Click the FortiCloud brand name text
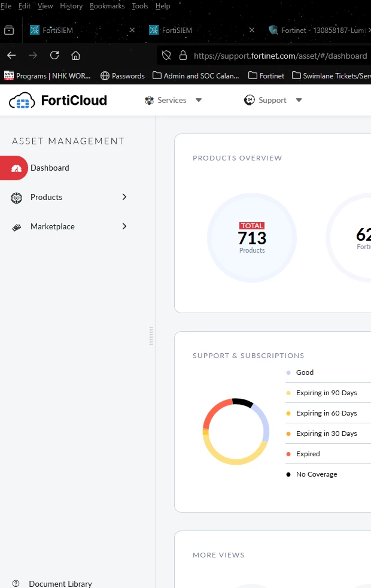 coord(74,101)
